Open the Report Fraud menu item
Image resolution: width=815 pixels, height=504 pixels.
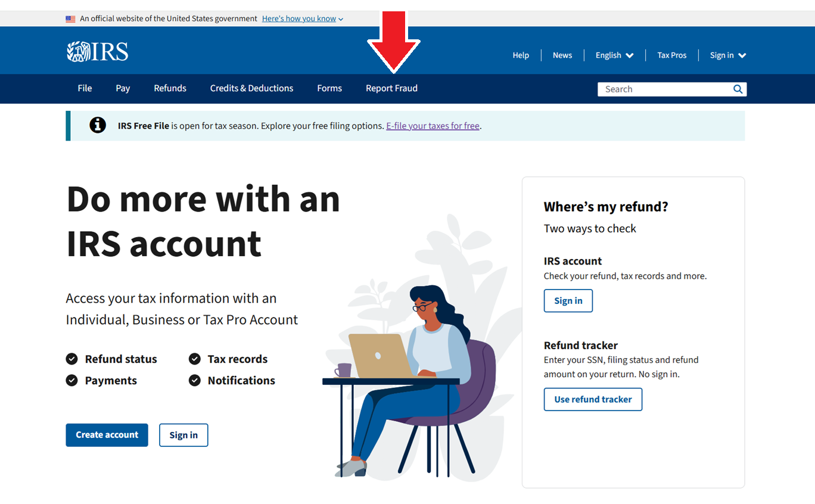click(x=391, y=88)
